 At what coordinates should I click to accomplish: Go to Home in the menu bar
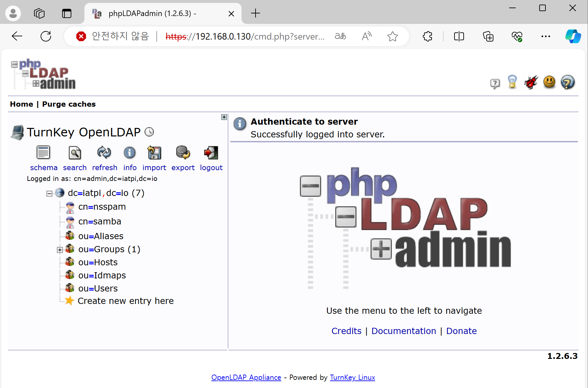22,104
